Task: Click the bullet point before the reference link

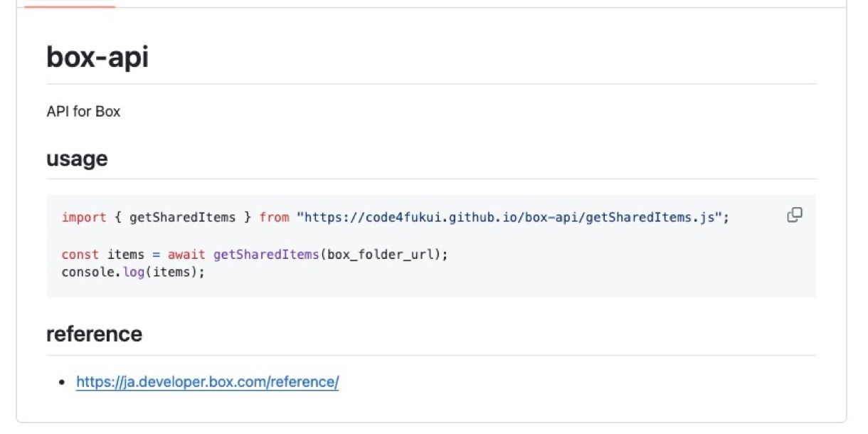Action: (63, 383)
